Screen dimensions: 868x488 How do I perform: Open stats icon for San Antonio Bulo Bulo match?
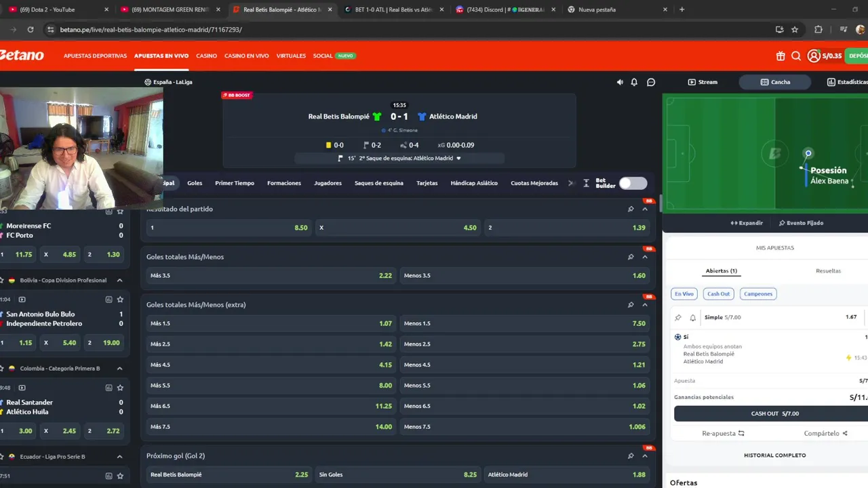[108, 300]
